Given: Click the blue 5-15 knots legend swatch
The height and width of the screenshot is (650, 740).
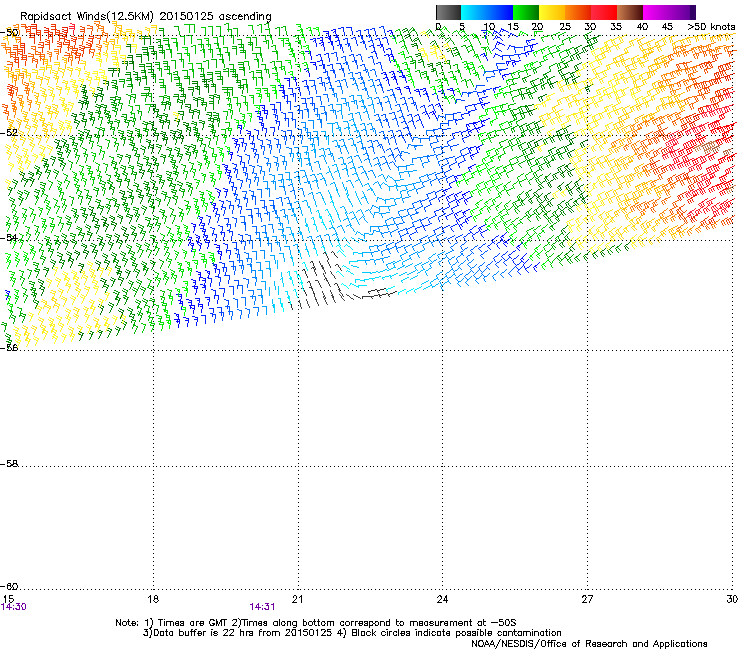Looking at the screenshot, I should tap(487, 12).
